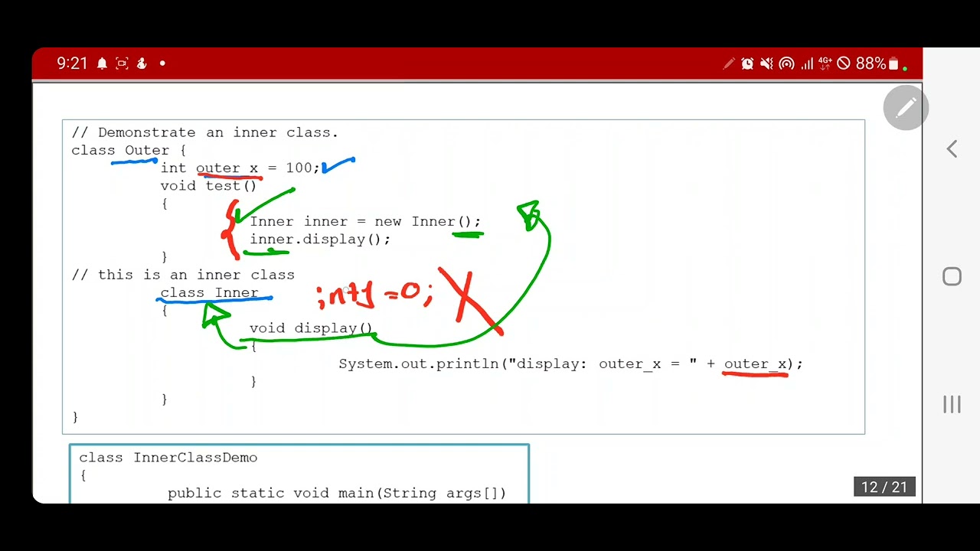This screenshot has width=980, height=551.
Task: Tap the 9:21 clock in status bar
Action: pos(72,64)
